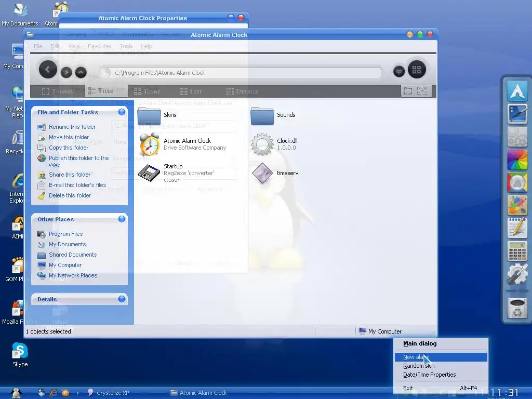Go up one folder level

coord(81,72)
